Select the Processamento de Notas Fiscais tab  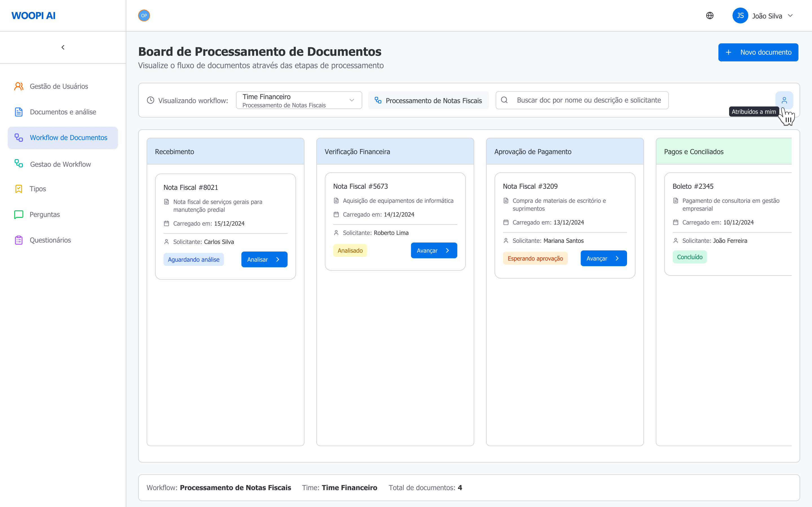click(x=428, y=100)
